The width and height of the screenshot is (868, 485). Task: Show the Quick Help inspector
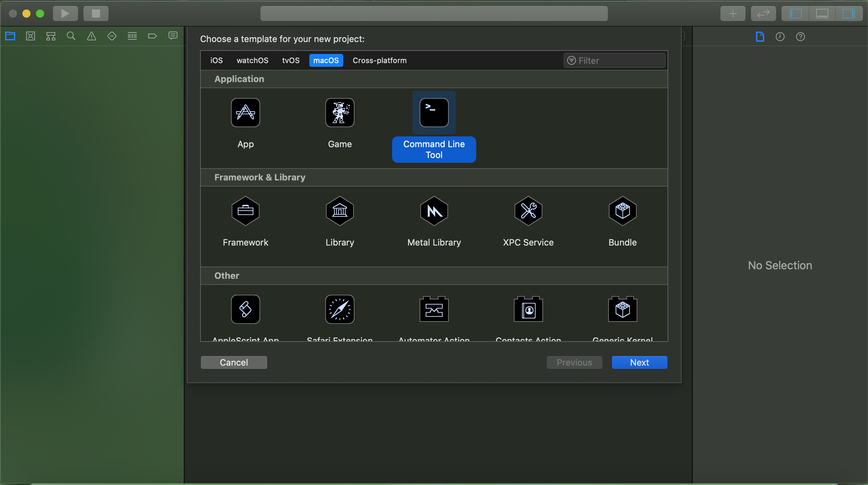[x=801, y=37]
